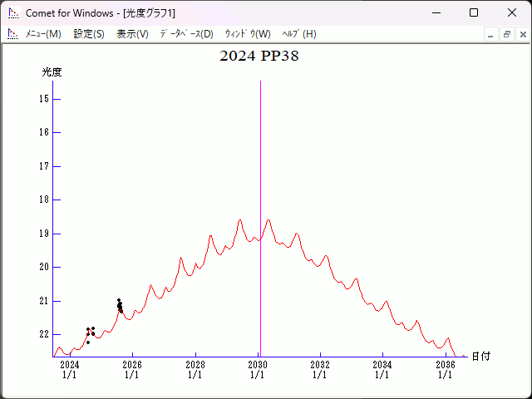
Task: Open the ﾍﾙﾌﾟ(H) help menu
Action: 299,34
